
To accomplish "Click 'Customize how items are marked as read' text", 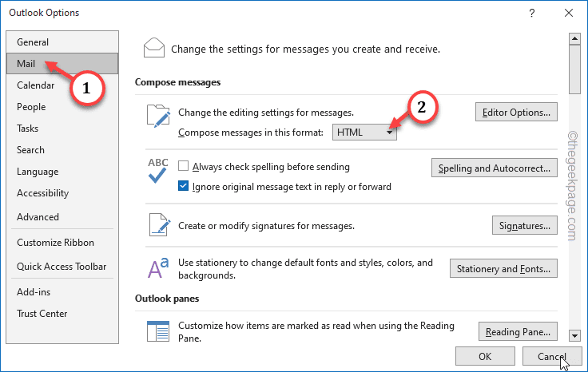I will coord(316,331).
